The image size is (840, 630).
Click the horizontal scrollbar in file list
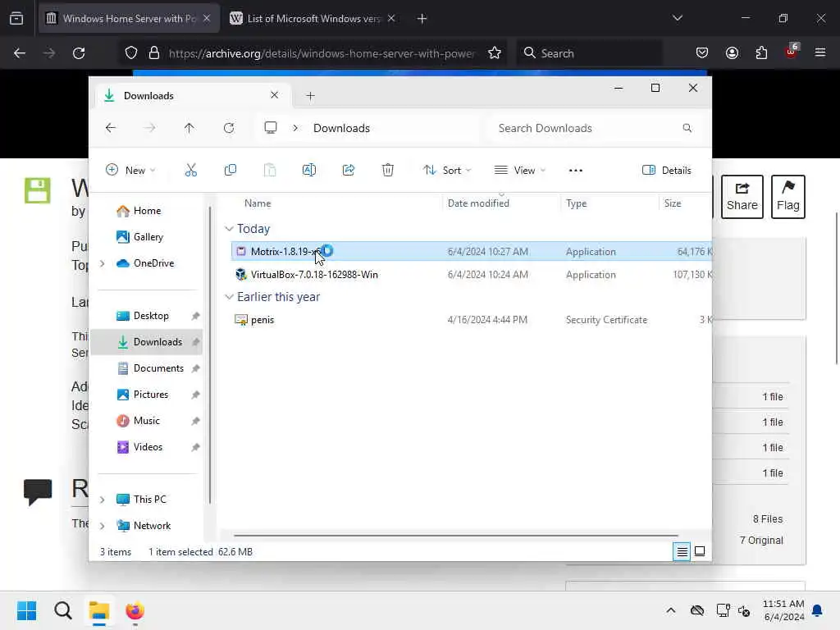pyautogui.click(x=456, y=535)
